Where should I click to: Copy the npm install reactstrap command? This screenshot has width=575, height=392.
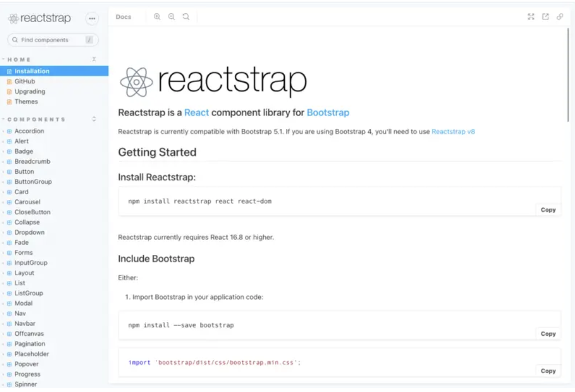[x=548, y=210]
